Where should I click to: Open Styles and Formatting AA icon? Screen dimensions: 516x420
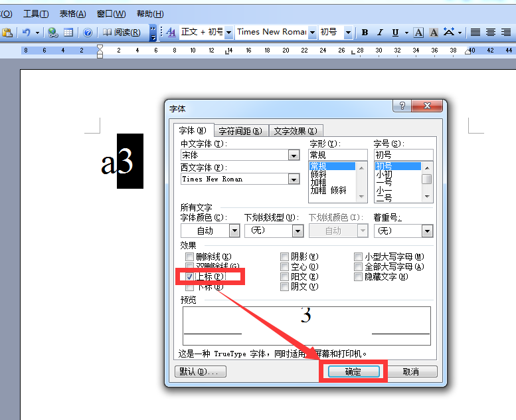click(171, 33)
